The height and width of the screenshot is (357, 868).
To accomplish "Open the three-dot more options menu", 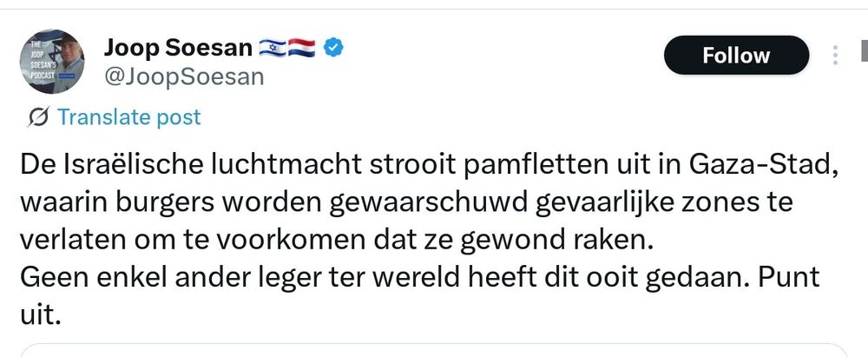I will pyautogui.click(x=835, y=56).
